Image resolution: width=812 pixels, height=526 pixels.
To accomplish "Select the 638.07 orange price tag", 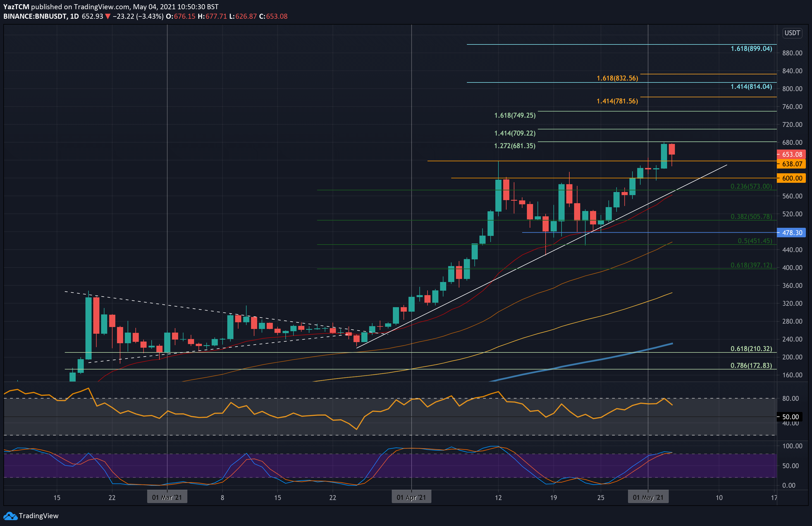I will pos(792,164).
